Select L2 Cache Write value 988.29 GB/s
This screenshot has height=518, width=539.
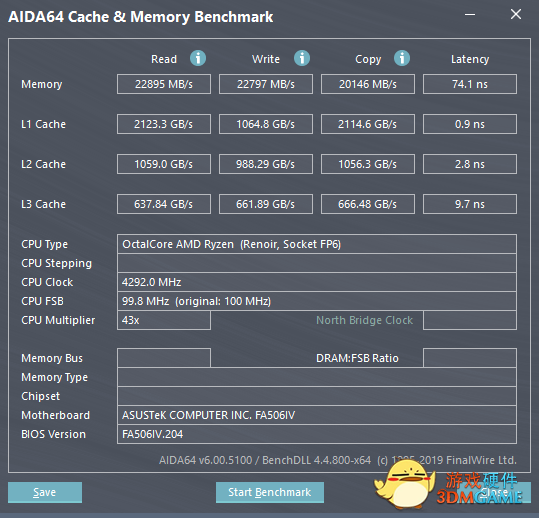[x=266, y=164]
